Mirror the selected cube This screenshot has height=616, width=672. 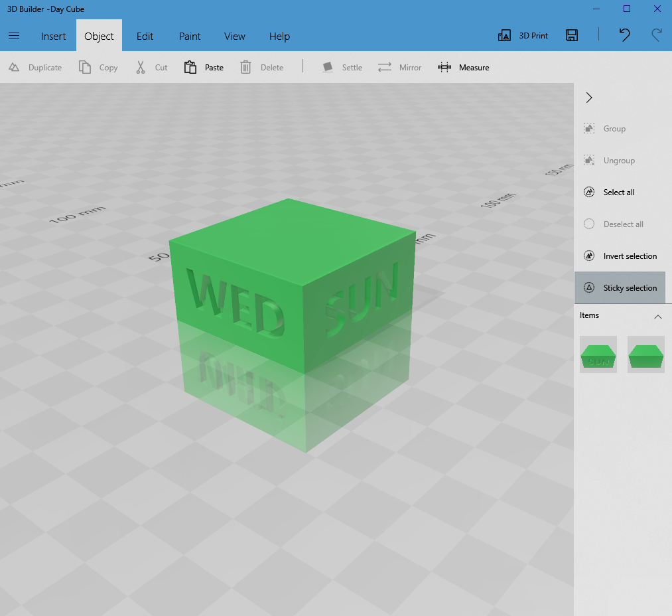click(399, 67)
